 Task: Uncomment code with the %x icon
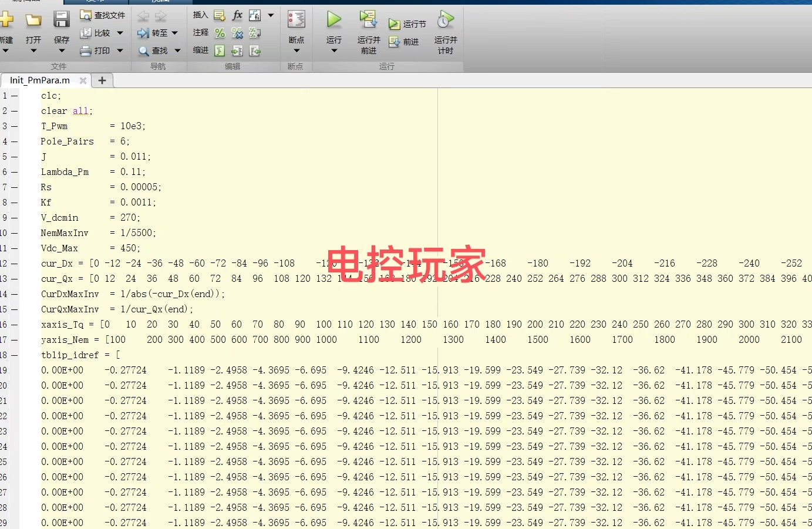pos(237,33)
